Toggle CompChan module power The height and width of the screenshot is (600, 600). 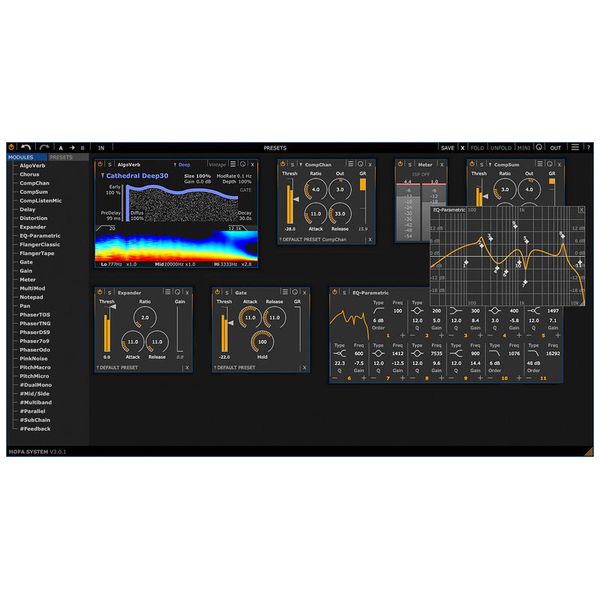click(x=283, y=164)
